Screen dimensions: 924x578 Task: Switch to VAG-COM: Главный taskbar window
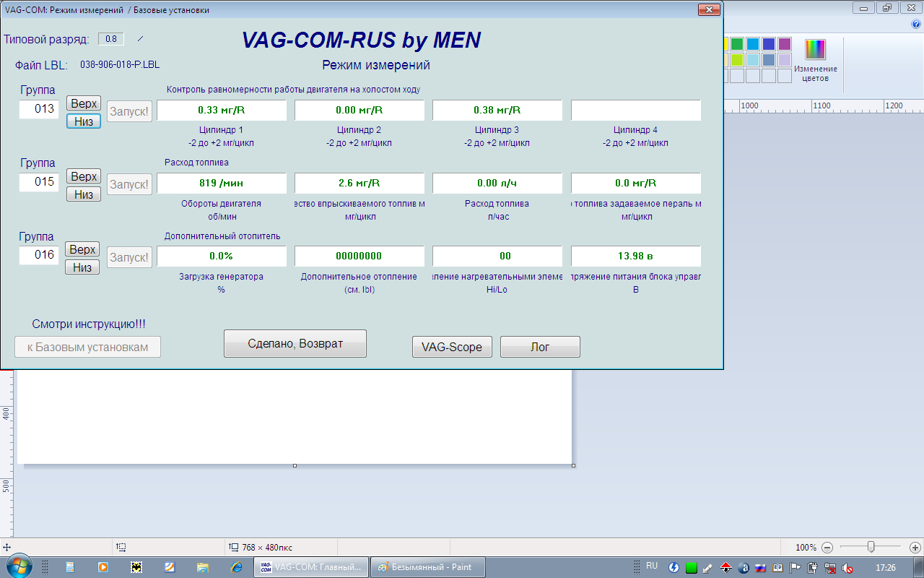(x=311, y=567)
